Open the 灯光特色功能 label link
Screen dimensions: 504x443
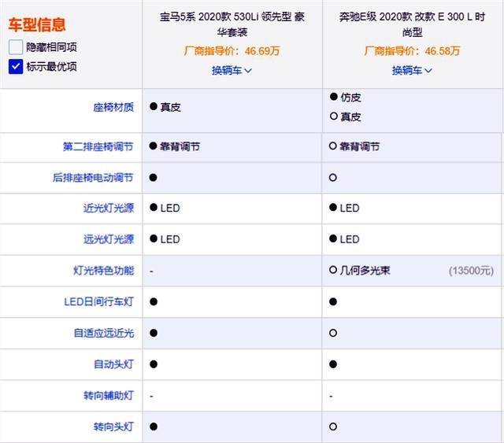click(103, 271)
